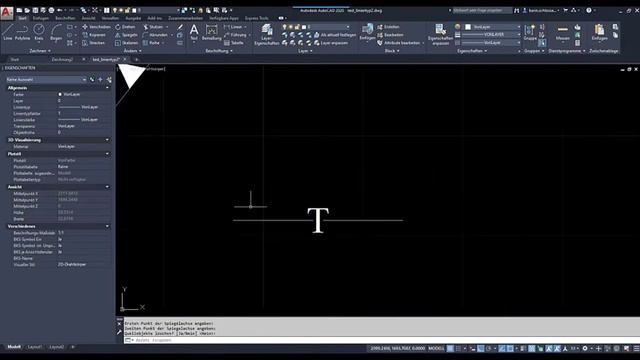The image size is (640, 360).
Task: Collapse the Allgemein properties section
Action: (x=107, y=88)
